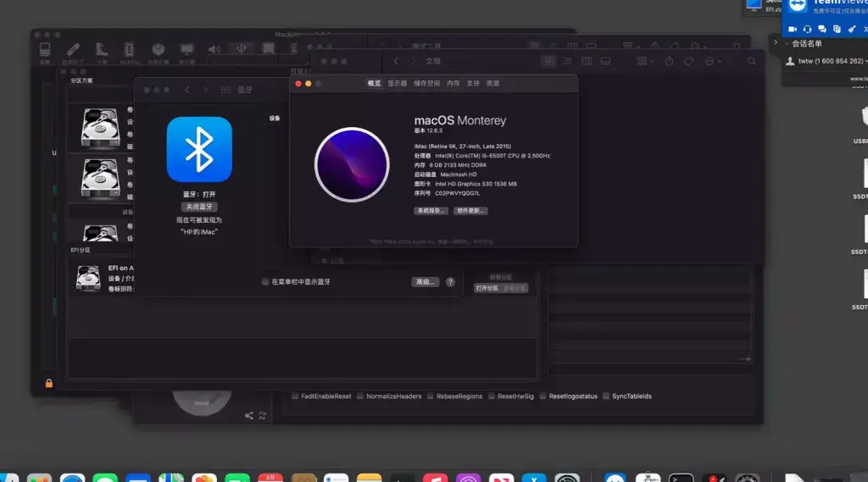Viewport: 868px width, 482px height.
Task: Expand the 会话名单 section in TeamViewer
Action: point(787,44)
